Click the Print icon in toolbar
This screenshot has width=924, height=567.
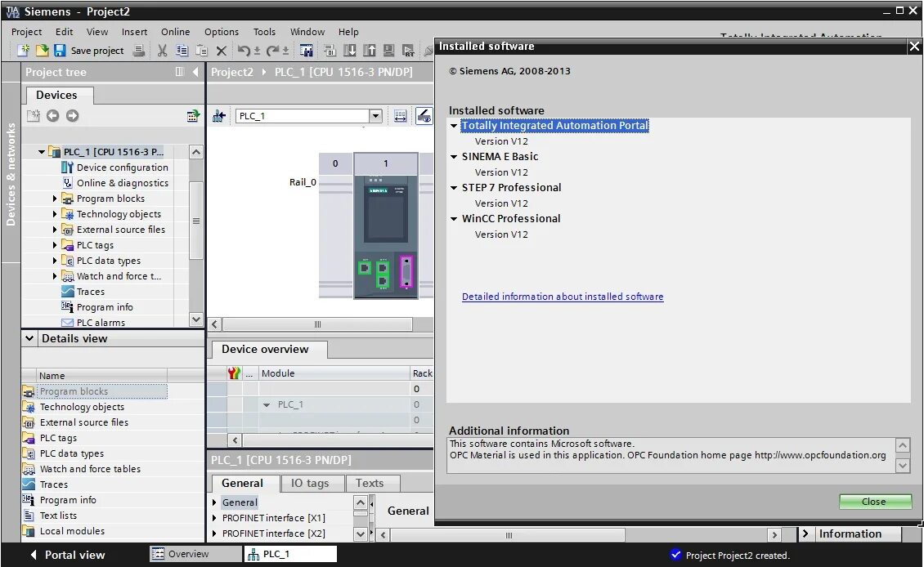coord(139,51)
